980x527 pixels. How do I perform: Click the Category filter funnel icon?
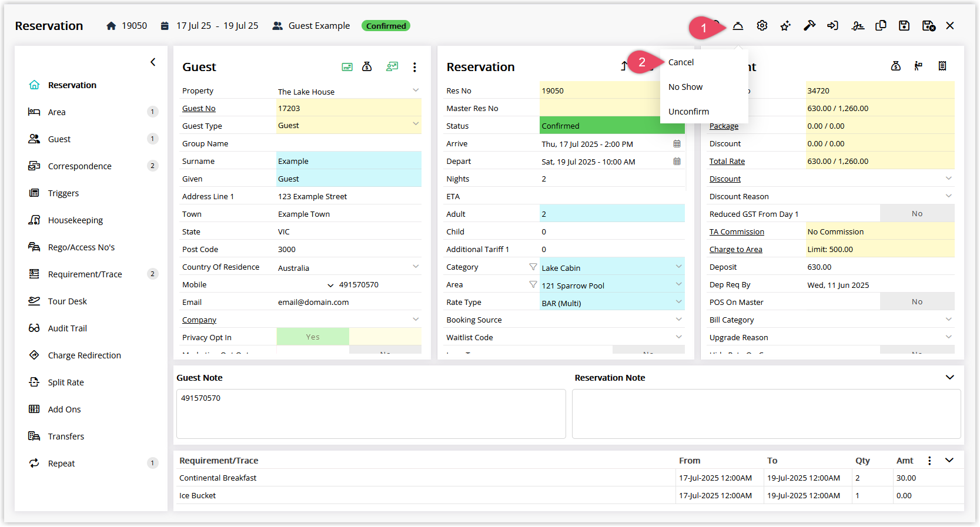pos(533,267)
